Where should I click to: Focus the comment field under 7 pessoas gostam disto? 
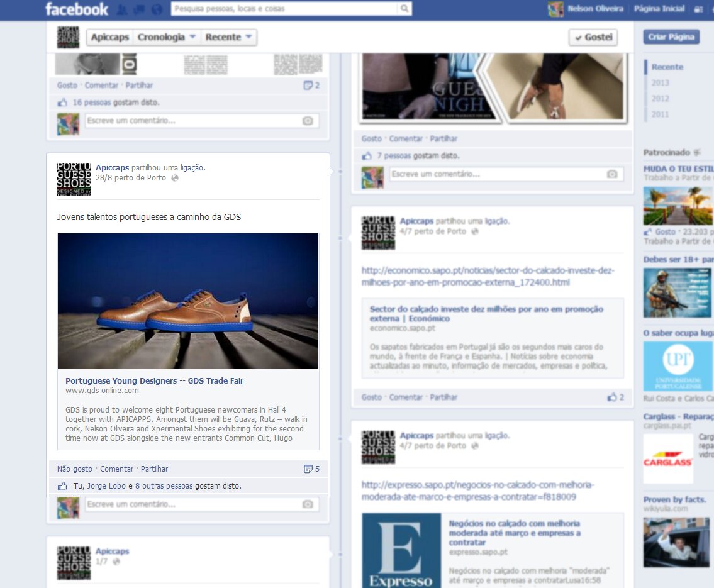pyautogui.click(x=498, y=174)
